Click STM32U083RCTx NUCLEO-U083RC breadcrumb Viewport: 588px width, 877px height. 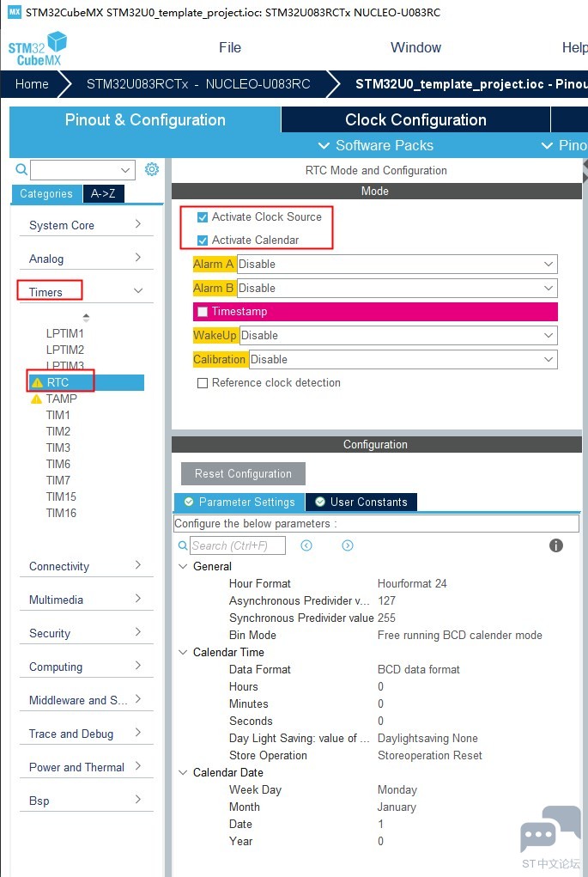point(198,84)
